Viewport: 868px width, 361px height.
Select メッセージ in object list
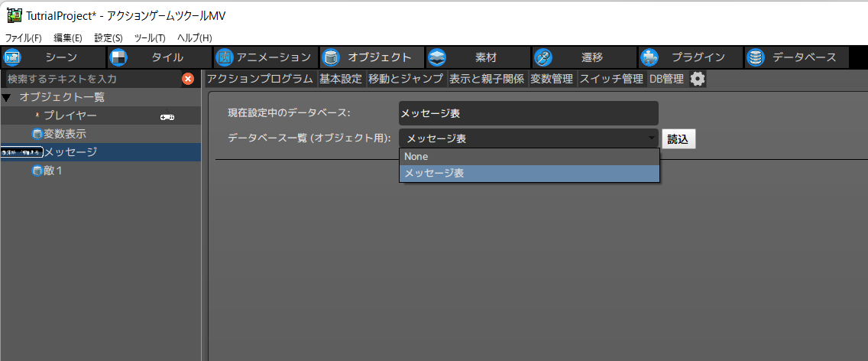tap(100, 152)
